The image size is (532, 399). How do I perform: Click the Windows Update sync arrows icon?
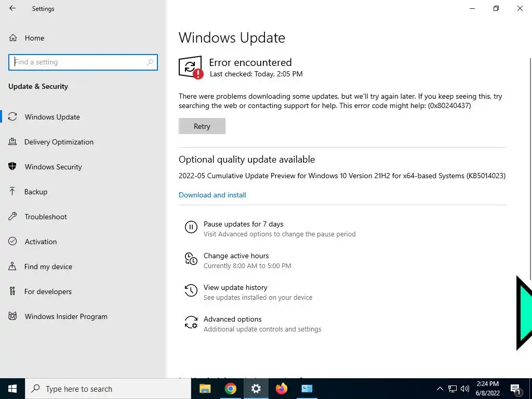pos(12,117)
